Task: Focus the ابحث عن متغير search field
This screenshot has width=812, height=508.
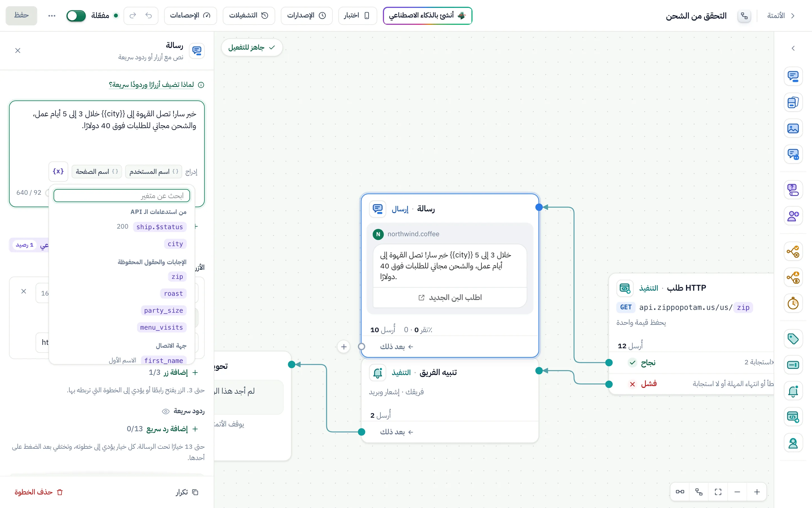Action: click(x=122, y=196)
